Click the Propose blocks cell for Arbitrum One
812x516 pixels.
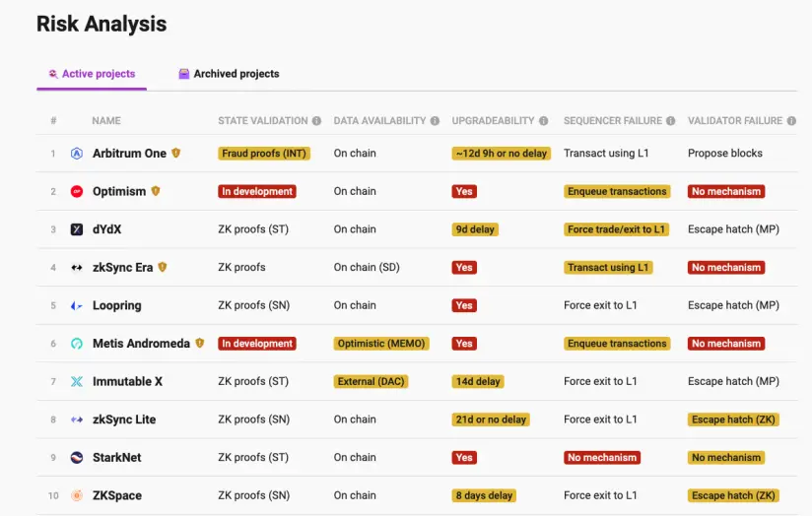pos(725,154)
